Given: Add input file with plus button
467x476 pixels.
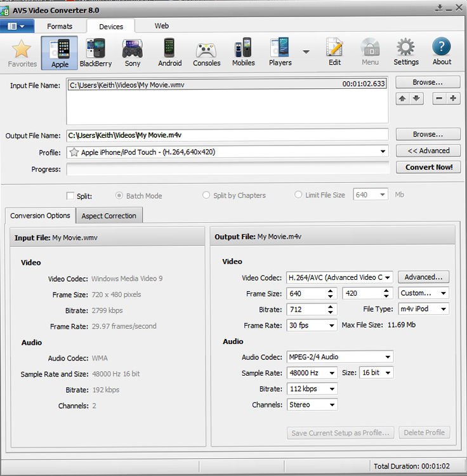Looking at the screenshot, I should click(453, 98).
